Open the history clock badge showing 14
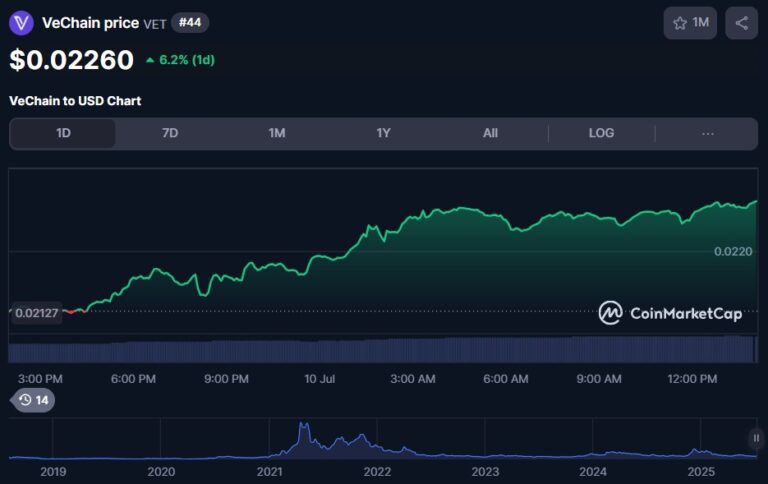 (x=33, y=400)
